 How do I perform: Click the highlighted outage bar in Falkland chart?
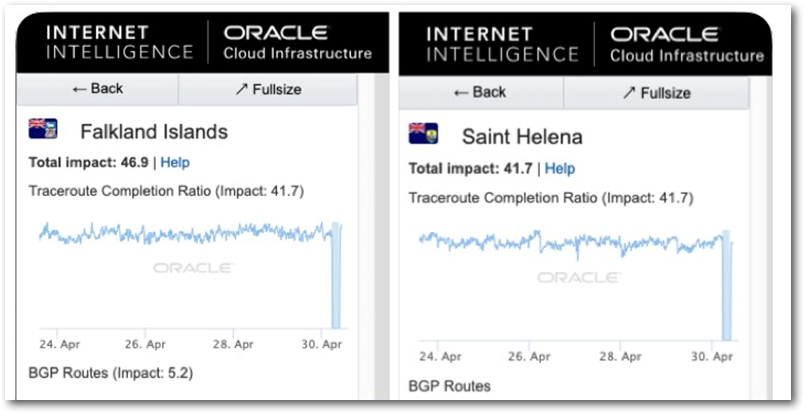[336, 275]
